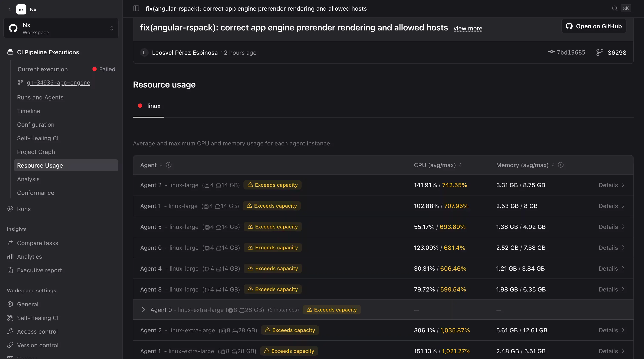Click the Access control key icon
Image resolution: width=644 pixels, height=359 pixels.
10,332
